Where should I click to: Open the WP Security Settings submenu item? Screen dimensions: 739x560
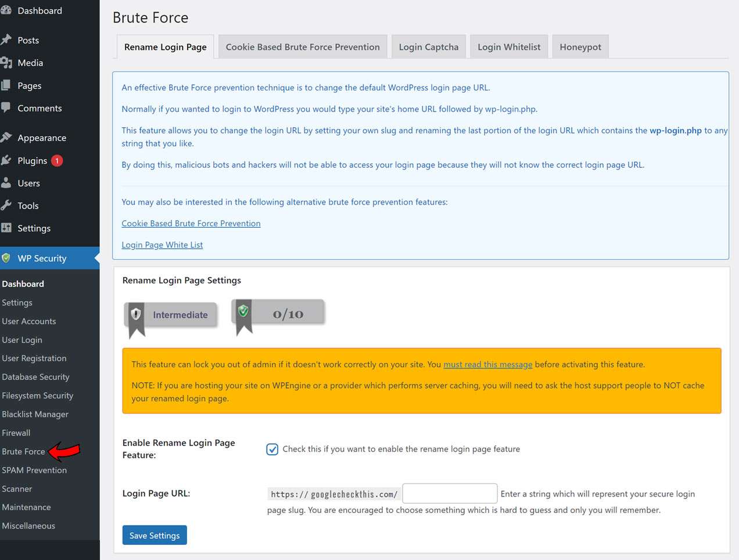[17, 303]
